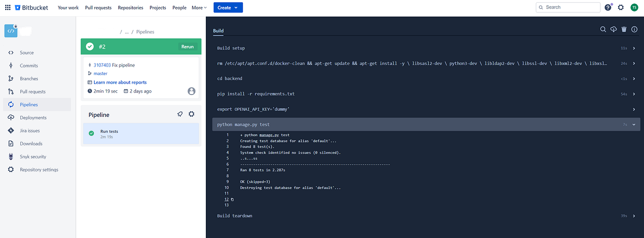Click log line 'Ran 8 tests in 2.287s'

click(x=262, y=170)
